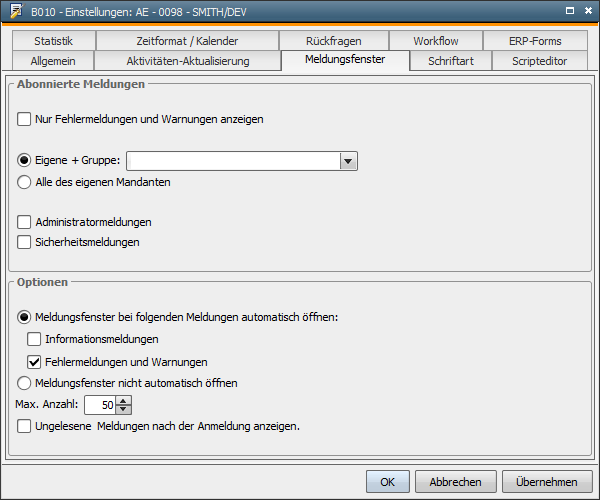This screenshot has width=600, height=500.
Task: Enable the Sicherheitsmeldungen checkbox
Action: click(25, 242)
